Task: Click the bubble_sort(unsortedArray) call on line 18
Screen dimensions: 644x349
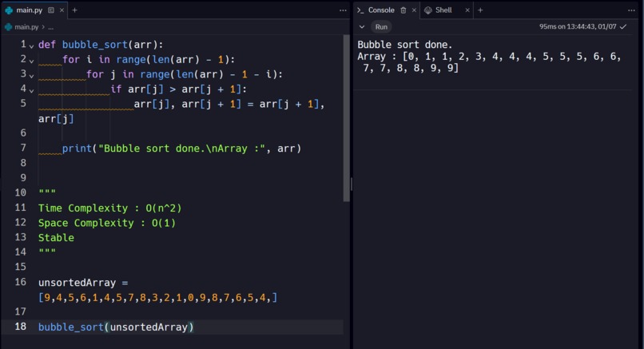Action: point(116,327)
